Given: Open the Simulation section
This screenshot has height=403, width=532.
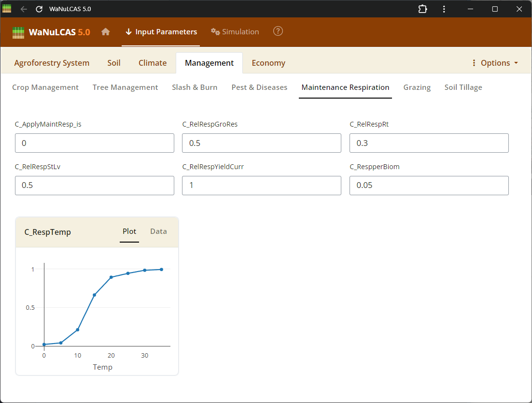Looking at the screenshot, I should pyautogui.click(x=235, y=32).
